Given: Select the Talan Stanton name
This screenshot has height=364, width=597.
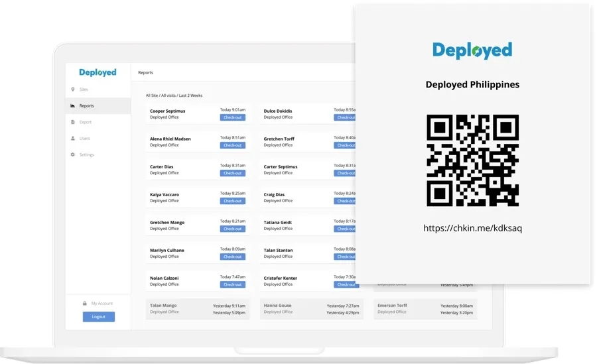Looking at the screenshot, I should coord(279,250).
